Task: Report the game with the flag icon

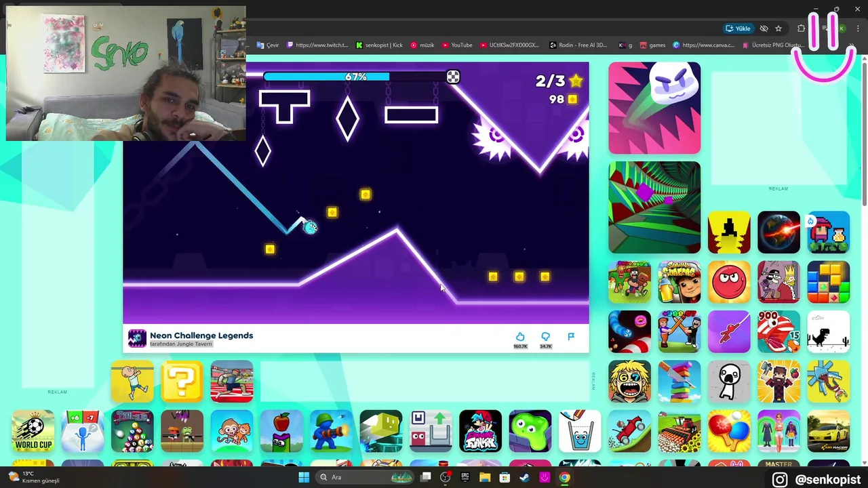Action: pos(571,336)
